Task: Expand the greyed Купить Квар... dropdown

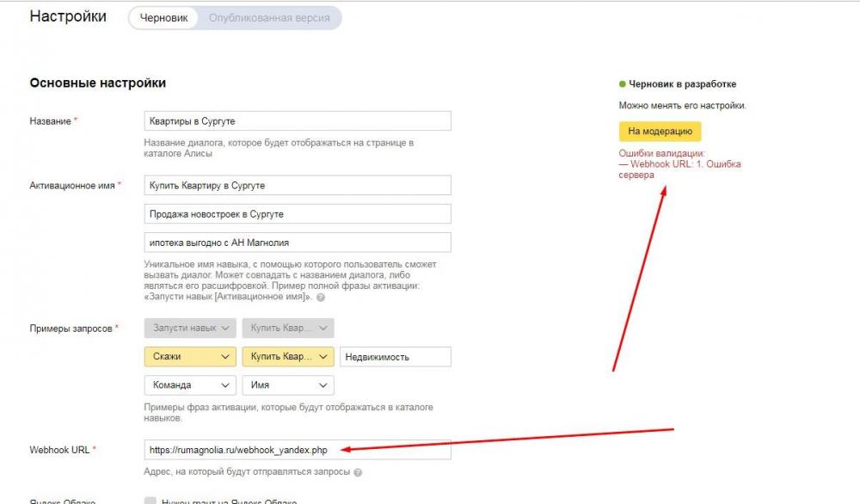Action: tap(288, 328)
